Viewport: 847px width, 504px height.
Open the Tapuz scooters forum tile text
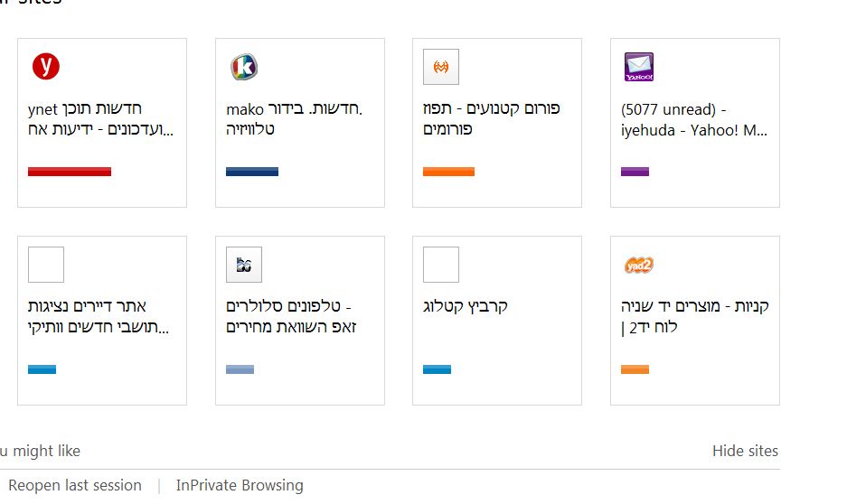coord(491,118)
